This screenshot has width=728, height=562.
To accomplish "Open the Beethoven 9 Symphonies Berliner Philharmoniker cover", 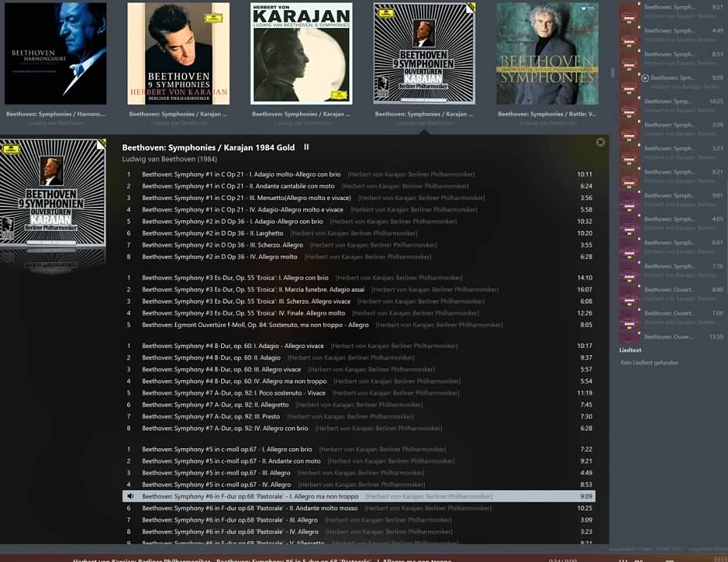I will coord(178,53).
